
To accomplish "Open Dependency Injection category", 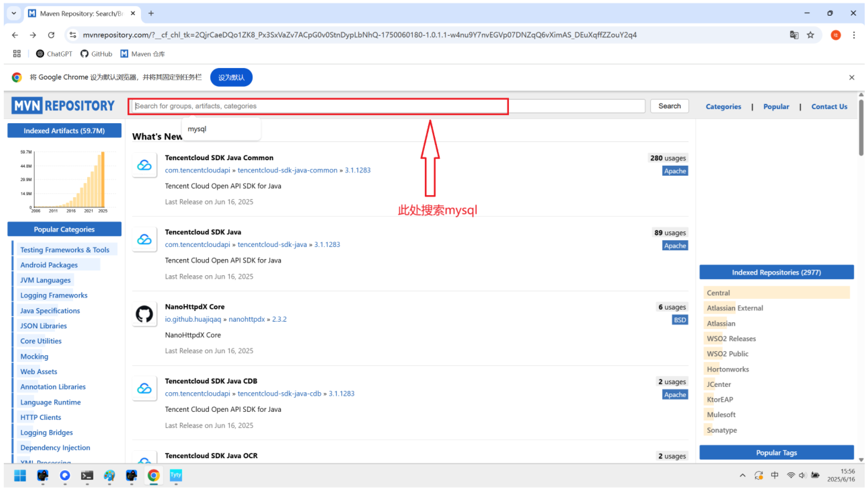I will click(55, 448).
